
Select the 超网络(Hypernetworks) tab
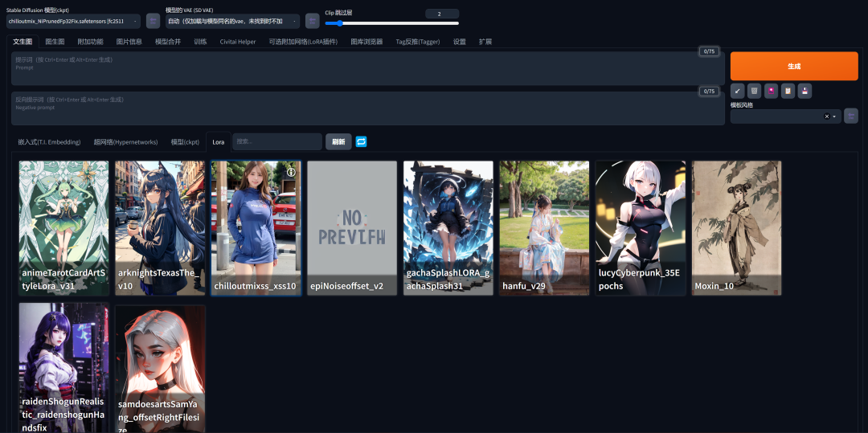point(125,142)
